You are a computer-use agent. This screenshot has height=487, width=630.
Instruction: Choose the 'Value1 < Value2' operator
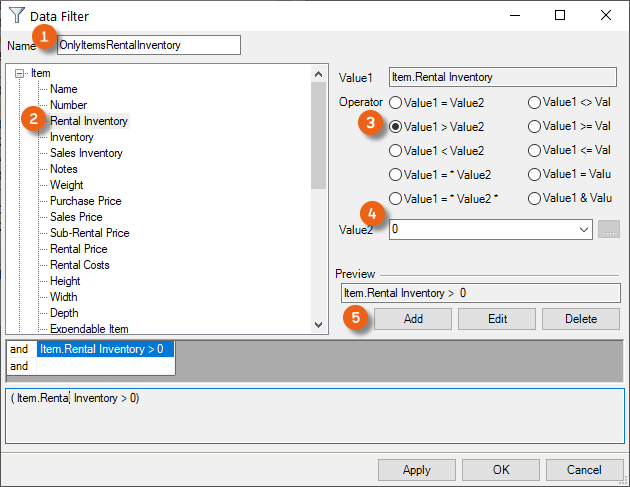[396, 151]
